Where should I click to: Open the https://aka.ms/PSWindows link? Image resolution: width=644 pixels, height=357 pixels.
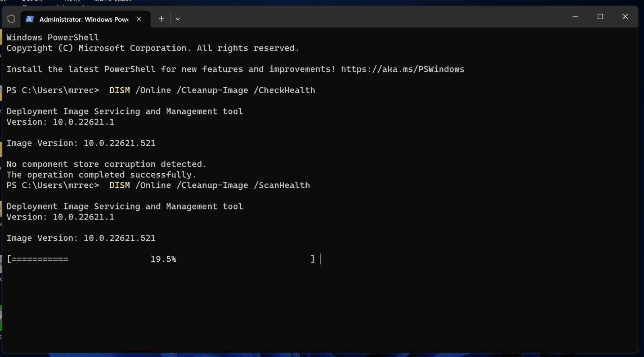click(402, 69)
